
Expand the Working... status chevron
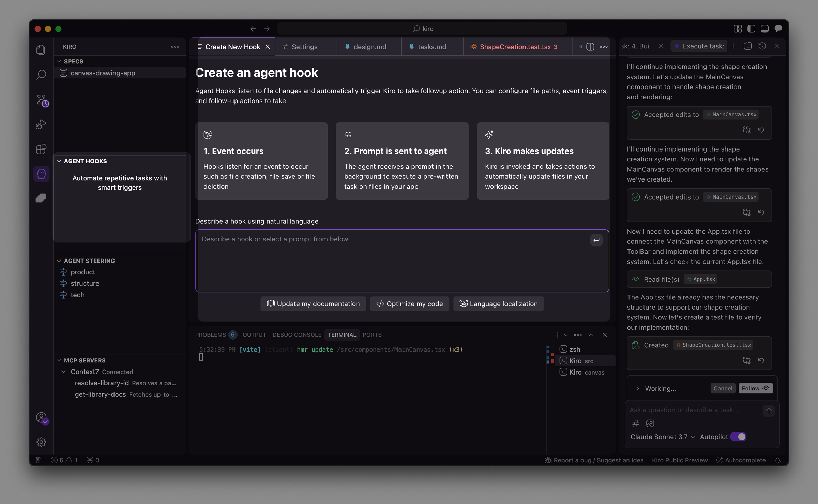pos(637,388)
